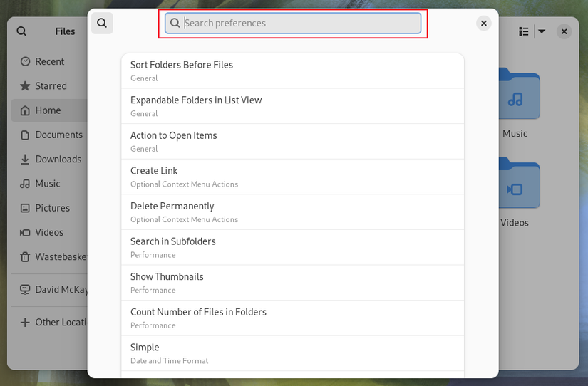Toggle the preferences search button

point(102,24)
